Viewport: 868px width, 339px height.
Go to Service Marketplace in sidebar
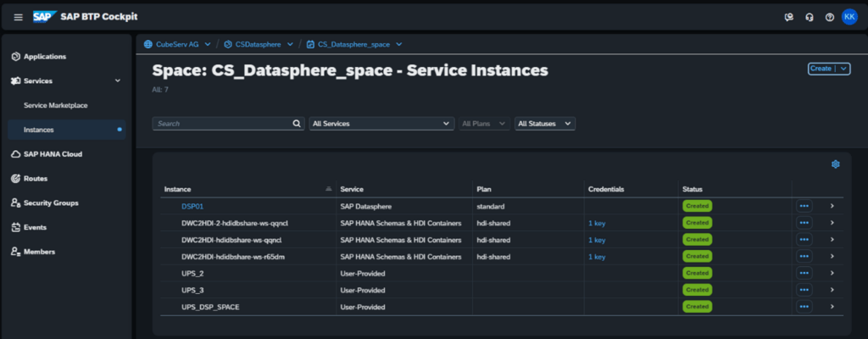click(x=55, y=105)
